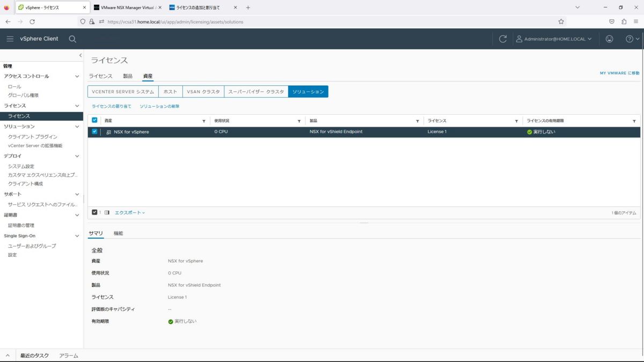
Task: Collapse the デプロイ sidebar section
Action: [x=77, y=156]
